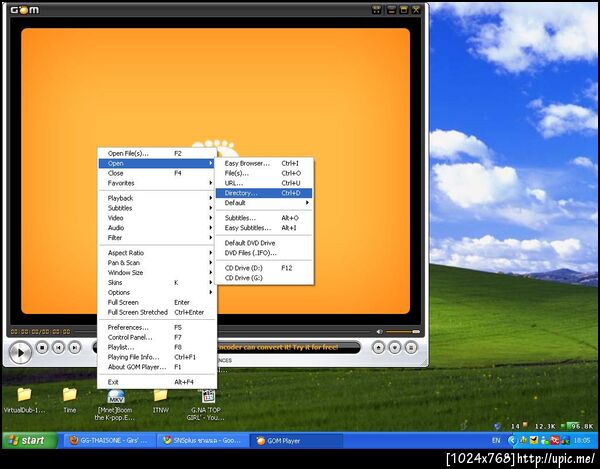
Task: Switch to SNSplus Chrome taskbar item
Action: click(x=203, y=441)
